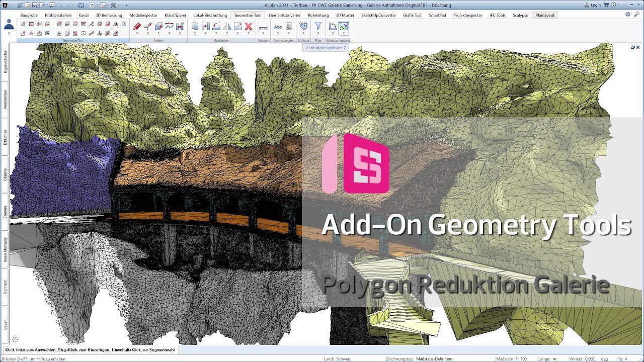Open the Layer side panel tab
Viewport: 644px width, 362px height.
pos(5,325)
